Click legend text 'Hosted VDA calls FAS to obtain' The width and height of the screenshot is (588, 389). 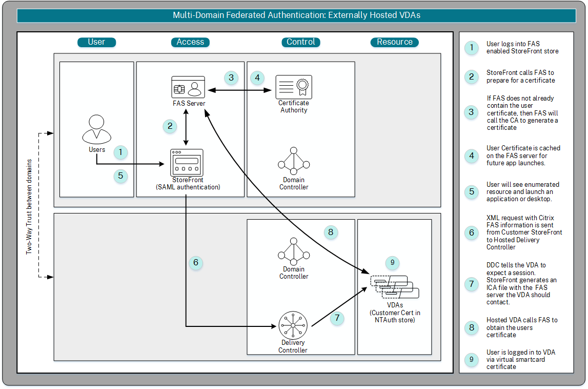[522, 327]
